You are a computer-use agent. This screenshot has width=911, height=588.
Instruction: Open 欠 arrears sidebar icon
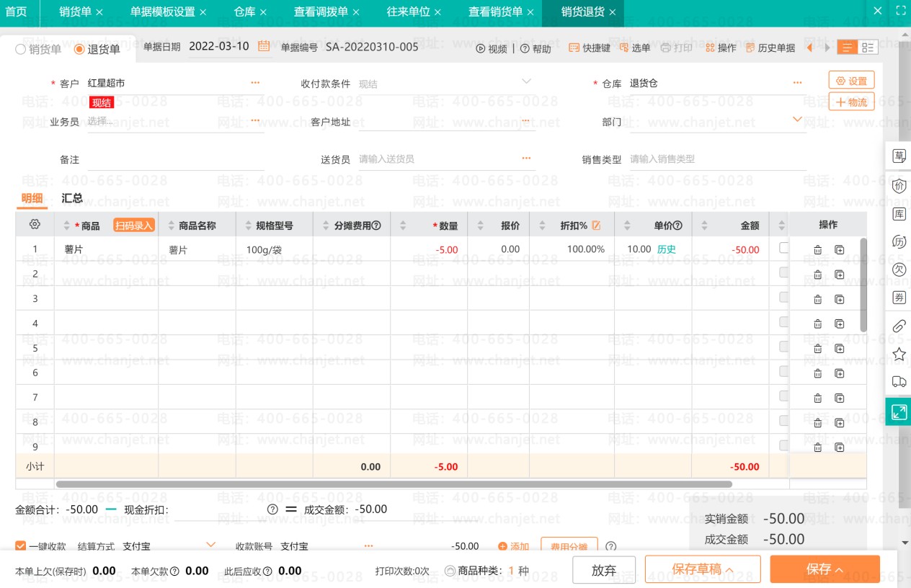pos(899,269)
